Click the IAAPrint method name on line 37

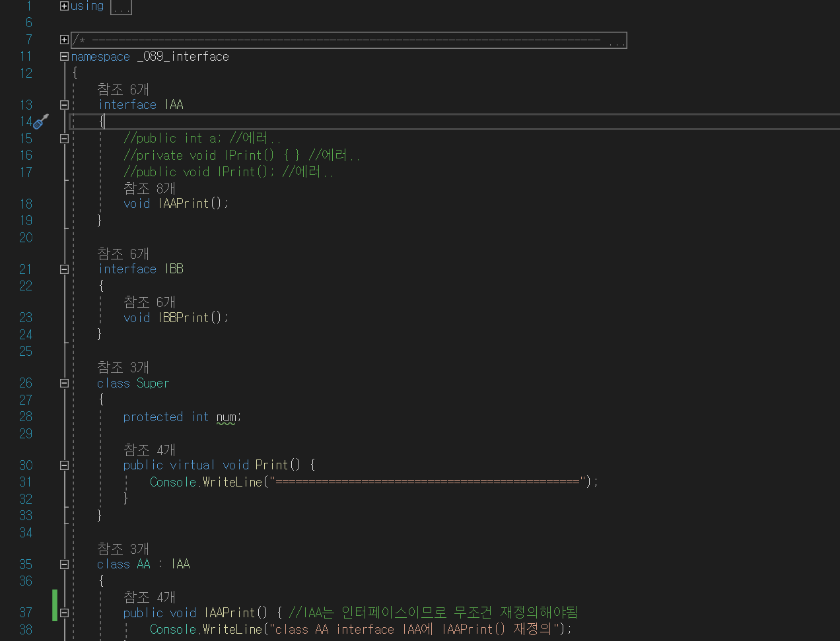(230, 613)
